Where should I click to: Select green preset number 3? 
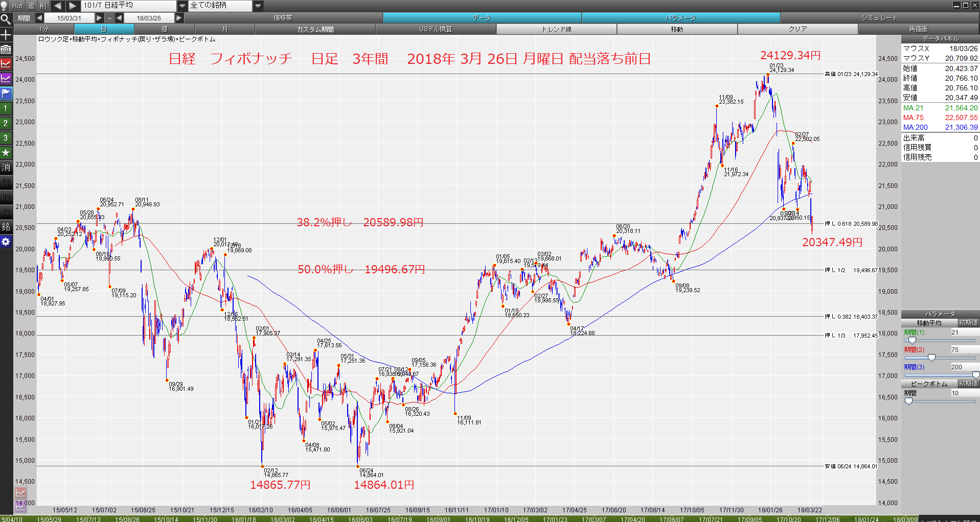[x=6, y=138]
